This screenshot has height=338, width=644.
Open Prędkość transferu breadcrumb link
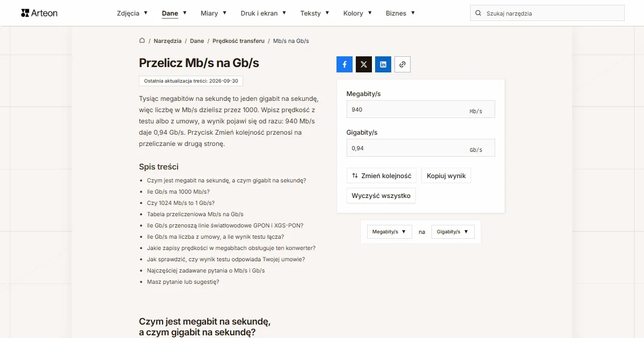[238, 41]
